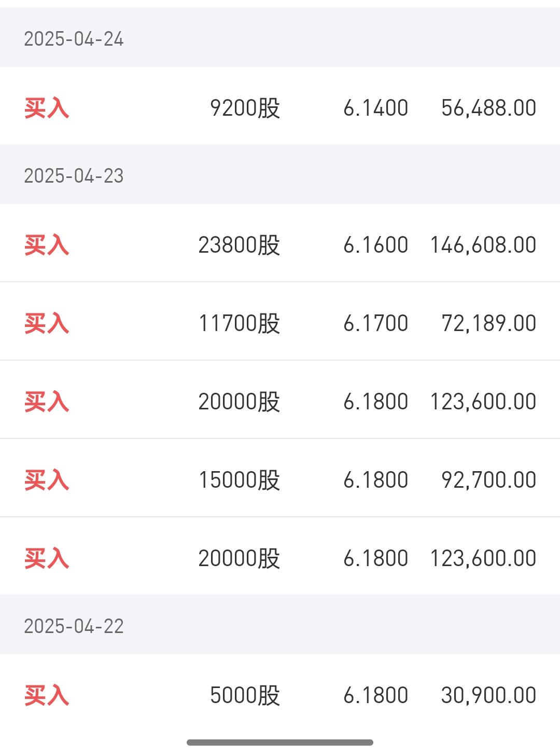Screen dimensions: 560x756
Task: Tap the red 买入 label beside 9200股
Action: tap(47, 108)
